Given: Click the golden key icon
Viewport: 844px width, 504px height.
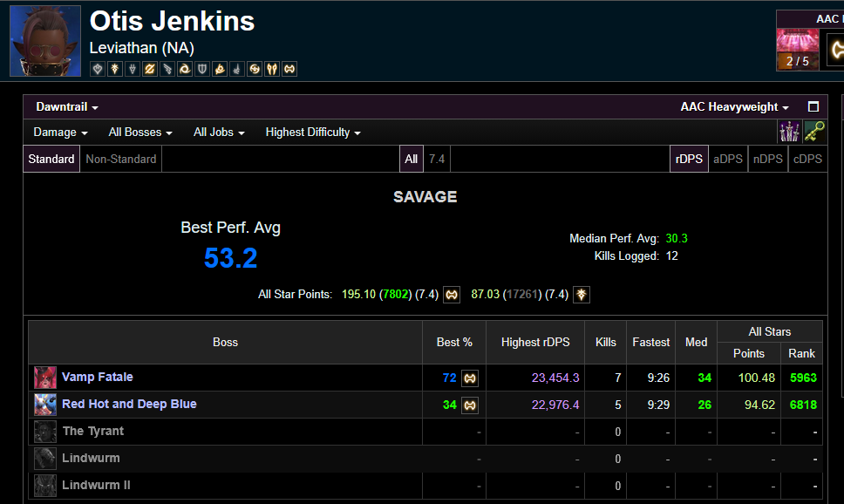Looking at the screenshot, I should click(813, 132).
